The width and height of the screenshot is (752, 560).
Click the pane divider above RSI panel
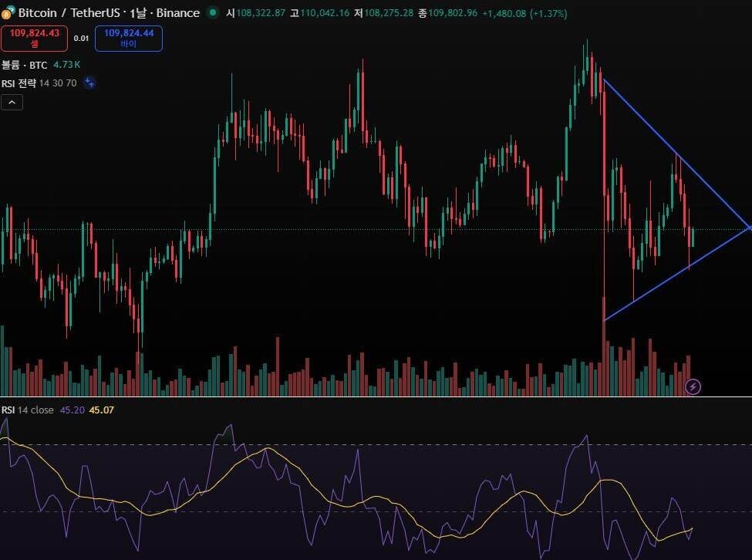coord(376,397)
